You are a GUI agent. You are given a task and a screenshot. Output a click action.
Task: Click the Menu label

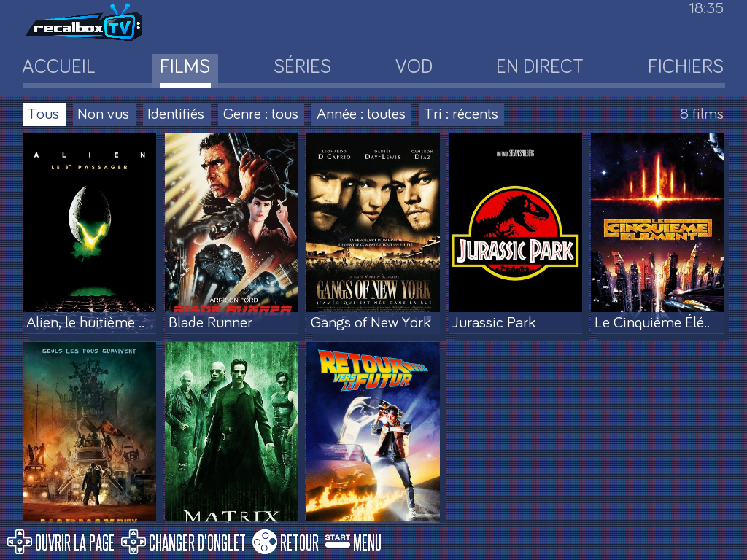click(x=368, y=542)
